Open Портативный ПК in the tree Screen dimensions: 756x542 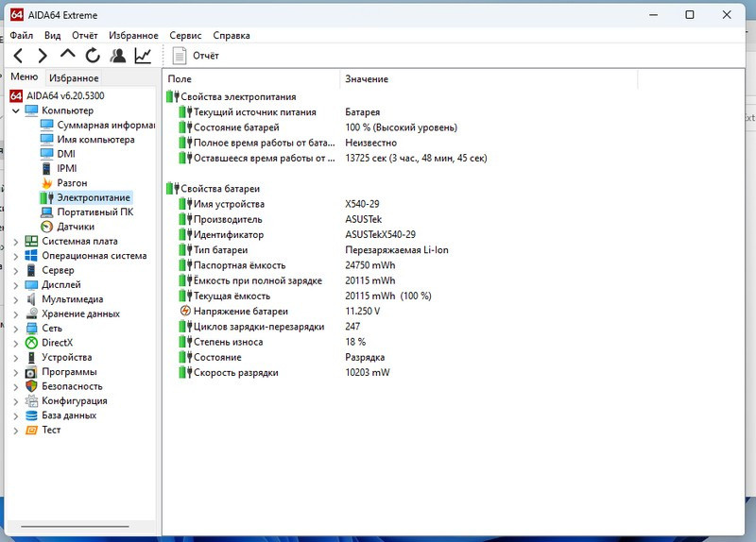pyautogui.click(x=94, y=212)
